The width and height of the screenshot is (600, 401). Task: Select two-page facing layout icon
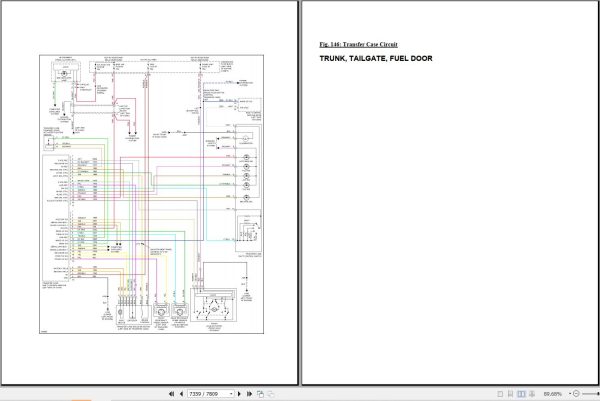(x=521, y=394)
